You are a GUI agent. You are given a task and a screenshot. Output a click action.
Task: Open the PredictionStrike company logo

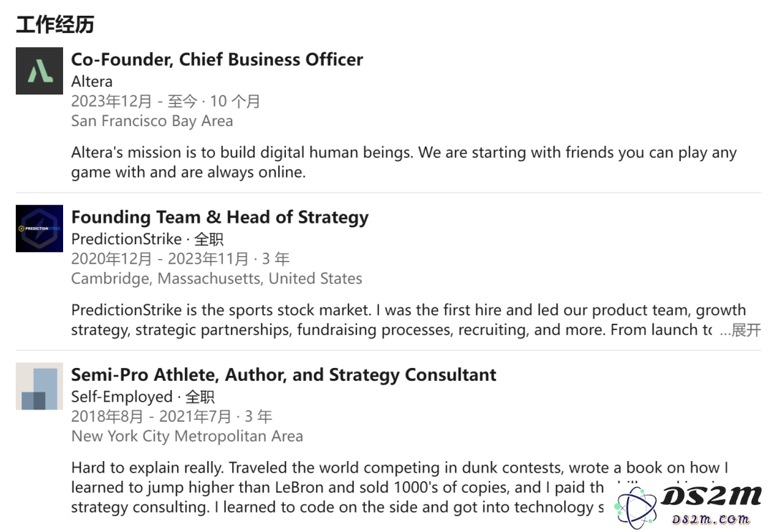39,229
